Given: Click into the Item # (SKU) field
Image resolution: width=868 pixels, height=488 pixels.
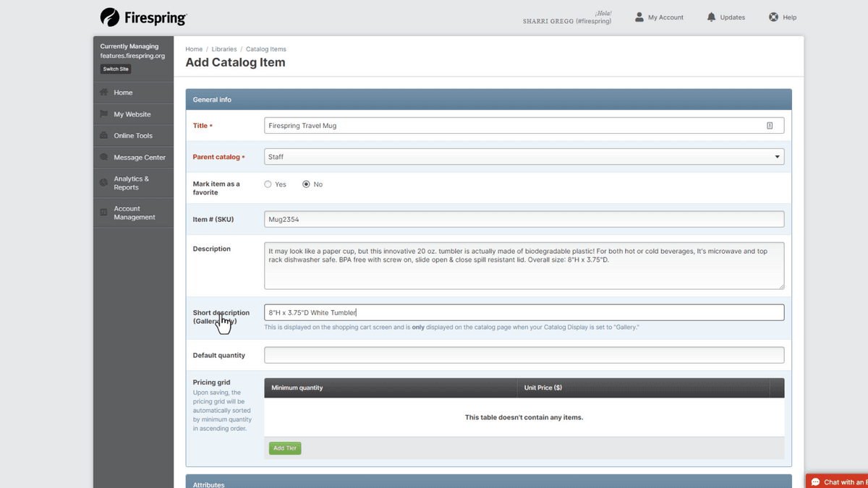Looking at the screenshot, I should (x=524, y=219).
